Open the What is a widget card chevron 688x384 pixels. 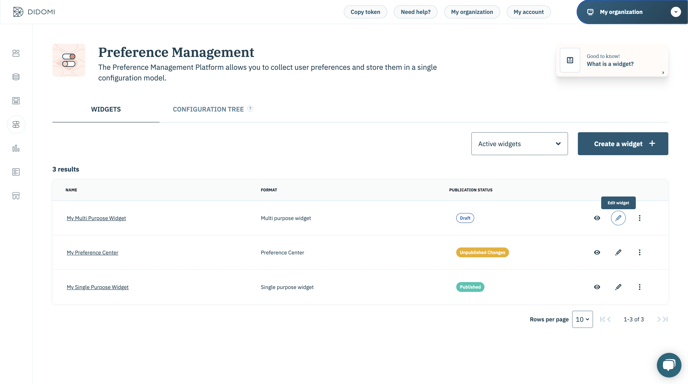[663, 72]
